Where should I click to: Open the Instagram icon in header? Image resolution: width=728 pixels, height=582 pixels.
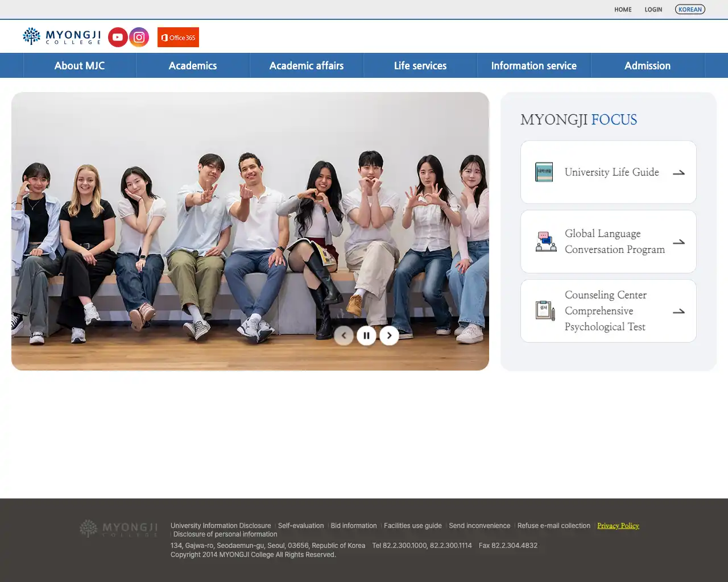click(139, 37)
